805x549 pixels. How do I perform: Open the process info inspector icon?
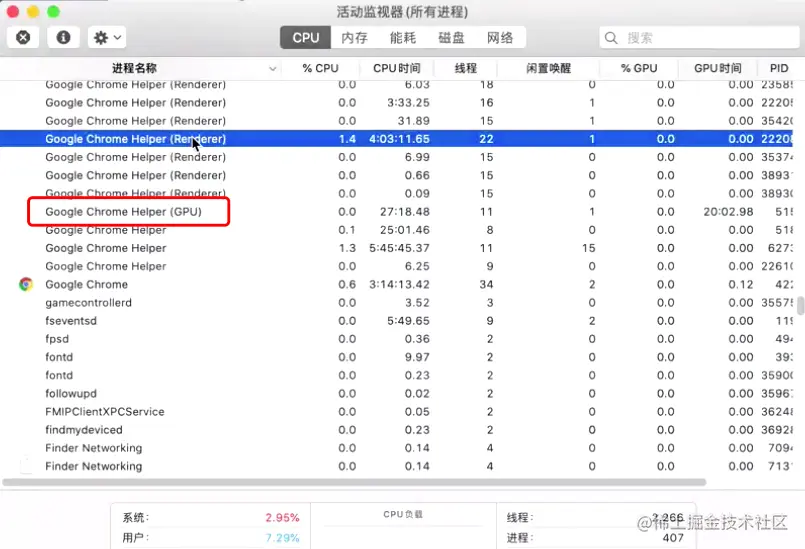63,37
